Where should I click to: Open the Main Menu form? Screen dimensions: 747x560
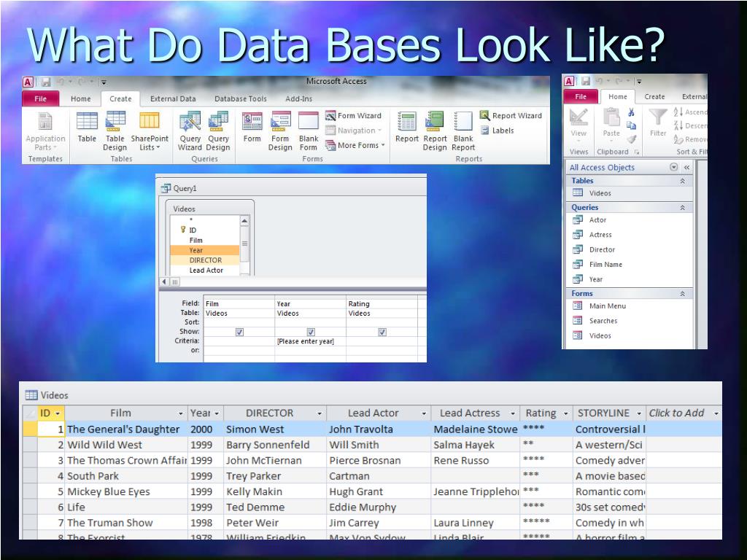pyautogui.click(x=630, y=306)
